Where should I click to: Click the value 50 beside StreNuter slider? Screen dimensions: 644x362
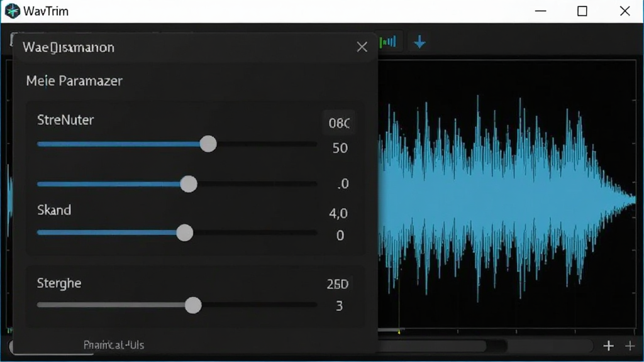coord(340,148)
